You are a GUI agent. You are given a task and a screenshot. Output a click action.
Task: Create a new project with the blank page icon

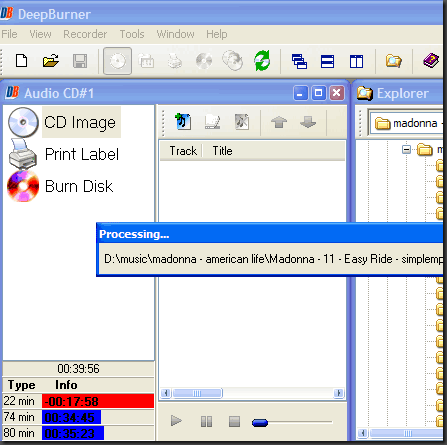click(x=22, y=61)
